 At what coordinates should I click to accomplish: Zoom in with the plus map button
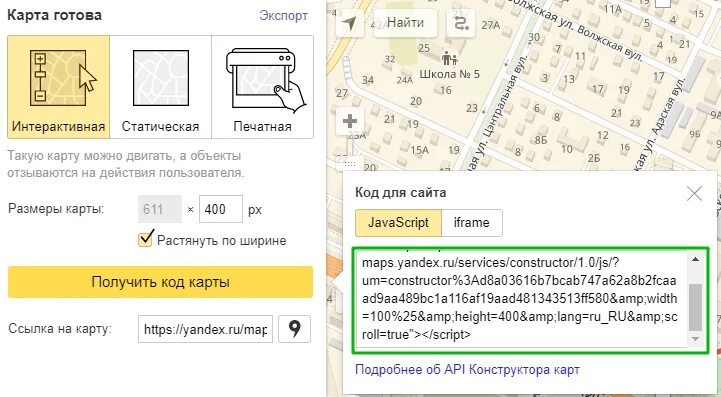coord(350,121)
